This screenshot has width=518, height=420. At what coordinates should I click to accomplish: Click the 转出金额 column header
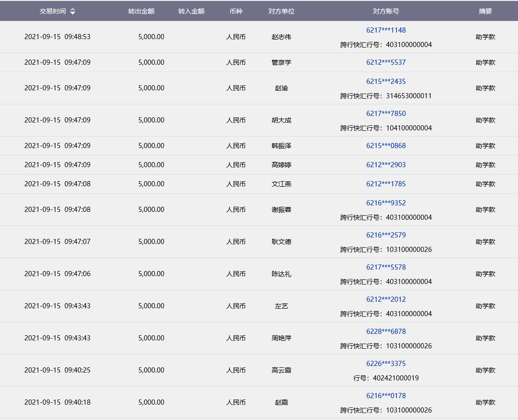[x=141, y=11]
